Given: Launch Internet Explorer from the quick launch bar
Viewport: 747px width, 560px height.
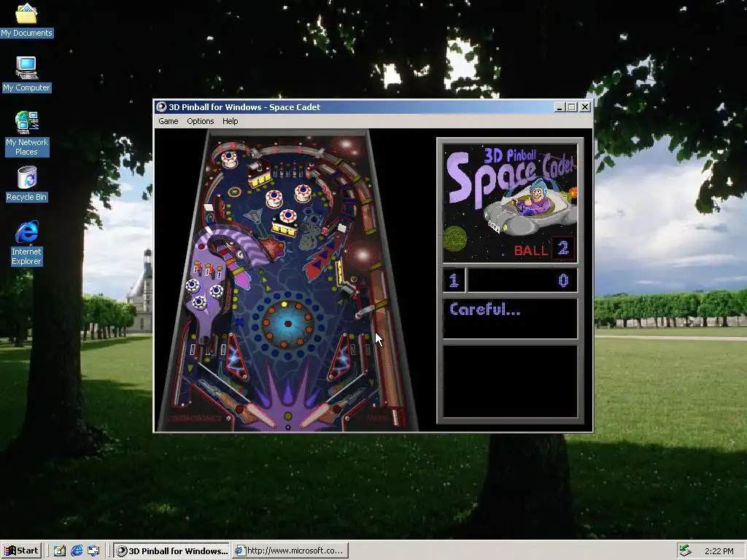Looking at the screenshot, I should (77, 551).
